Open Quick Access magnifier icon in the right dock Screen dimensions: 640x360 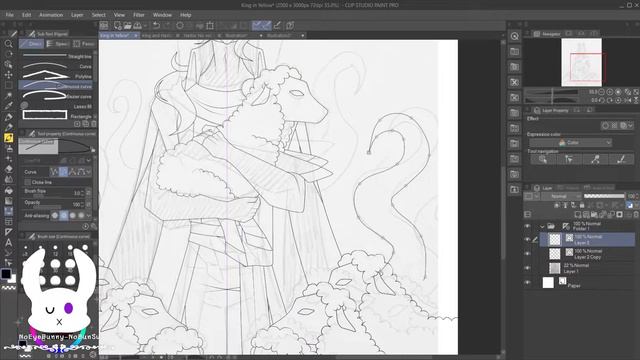[x=514, y=36]
